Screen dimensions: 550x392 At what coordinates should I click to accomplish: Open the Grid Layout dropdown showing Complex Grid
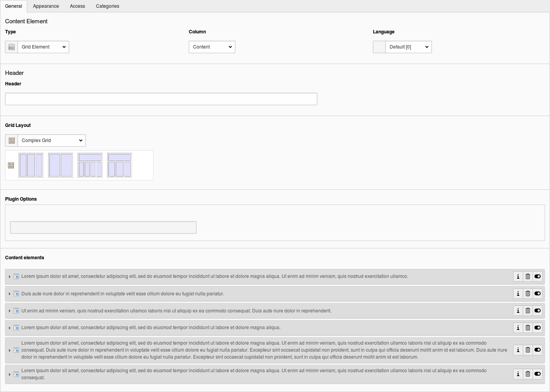pos(51,140)
